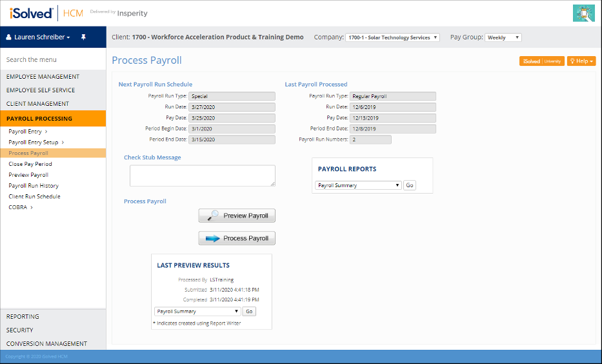Viewport: 602px width, 364px height.
Task: Click the Last Payroll Run Type field
Action: (393, 96)
